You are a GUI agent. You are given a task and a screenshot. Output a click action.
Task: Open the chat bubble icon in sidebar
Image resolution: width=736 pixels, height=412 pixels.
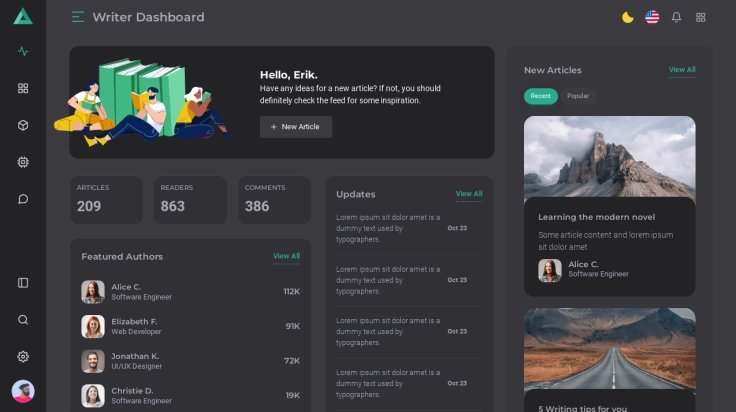23,199
